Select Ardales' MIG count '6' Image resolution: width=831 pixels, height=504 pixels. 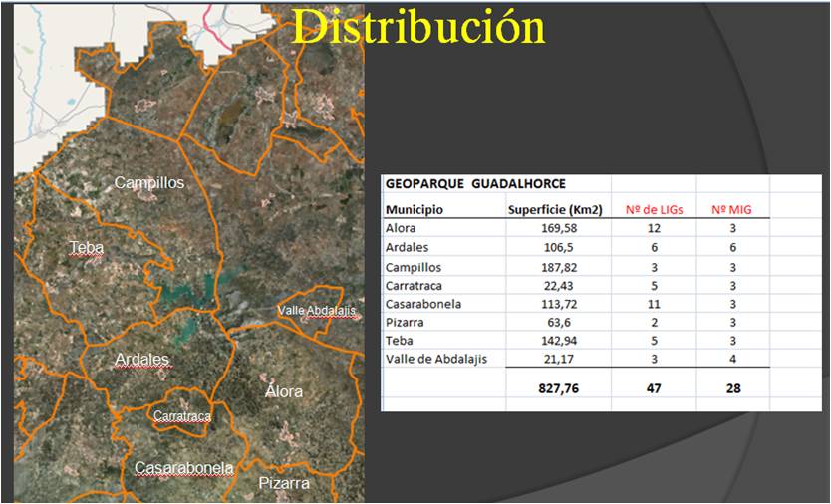click(x=733, y=247)
